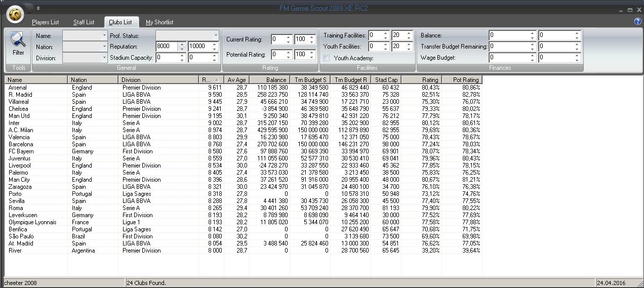Click the maximum Wage Budget field
The image size is (644, 288).
[x=555, y=58]
